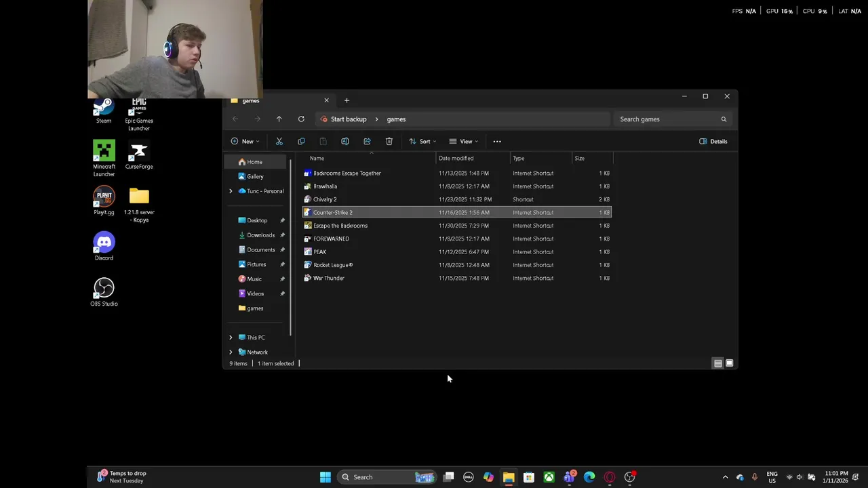Viewport: 868px width, 488px height.
Task: Switch to large thumbnails view in the status bar
Action: pyautogui.click(x=730, y=363)
